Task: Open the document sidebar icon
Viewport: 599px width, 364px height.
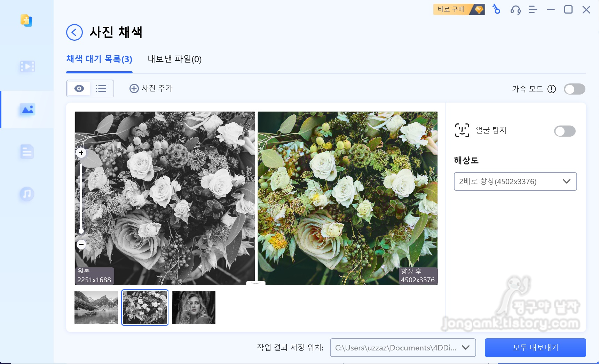Action: (x=27, y=152)
